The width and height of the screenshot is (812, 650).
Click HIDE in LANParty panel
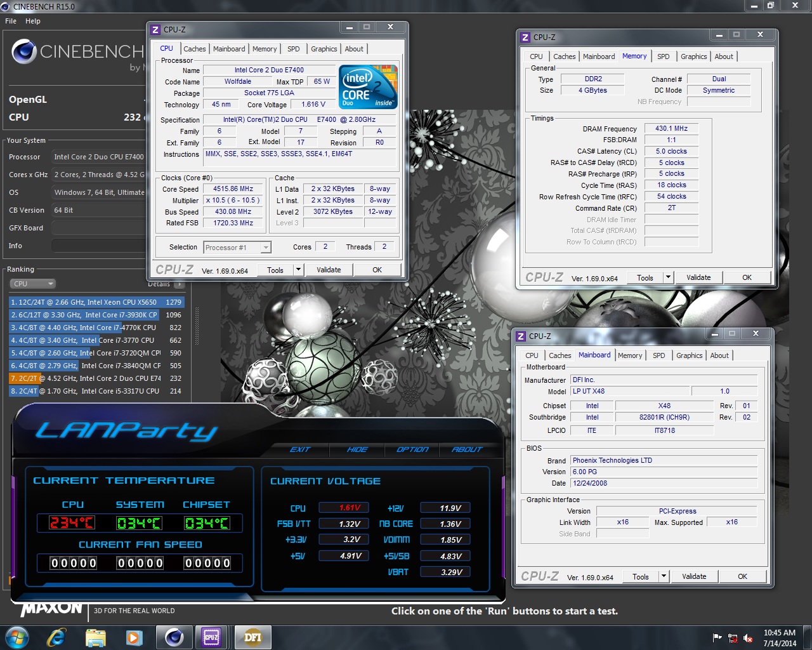[357, 449]
